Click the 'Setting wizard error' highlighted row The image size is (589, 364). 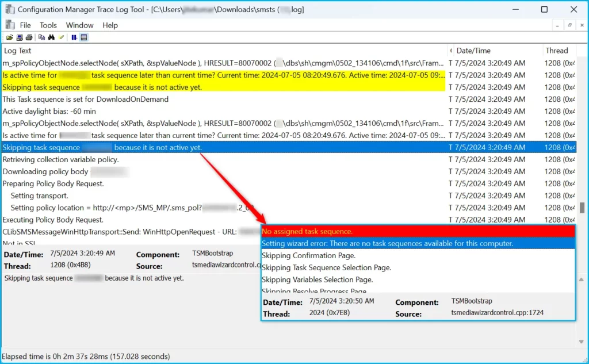(x=418, y=243)
